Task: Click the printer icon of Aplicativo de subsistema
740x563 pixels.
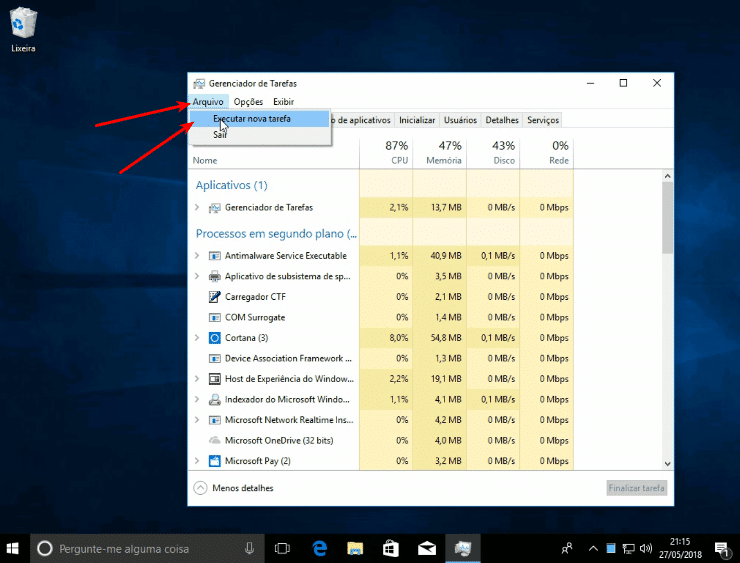Action: coord(214,276)
